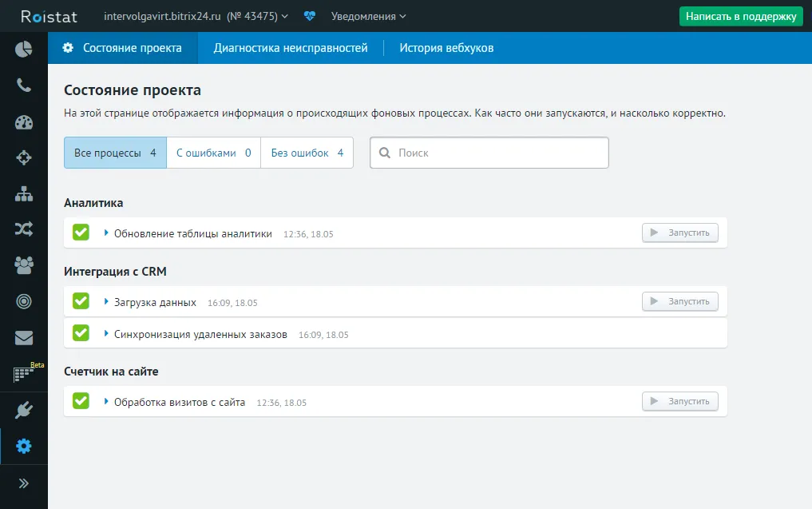Click green checkmark for Обработка визитов с сайта

[x=81, y=401]
